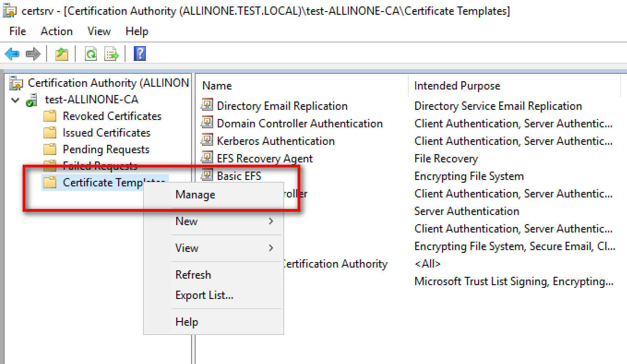
Task: Sort list by Name column header
Action: (x=217, y=86)
